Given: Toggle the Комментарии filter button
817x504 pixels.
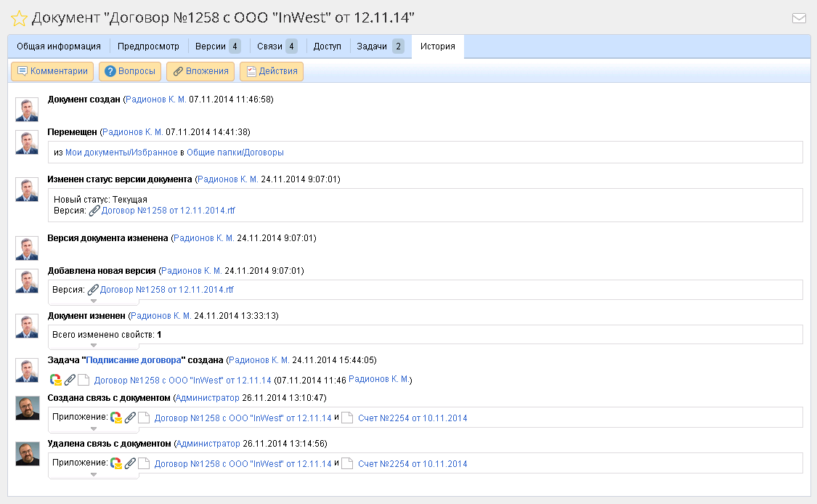Looking at the screenshot, I should click(x=52, y=71).
